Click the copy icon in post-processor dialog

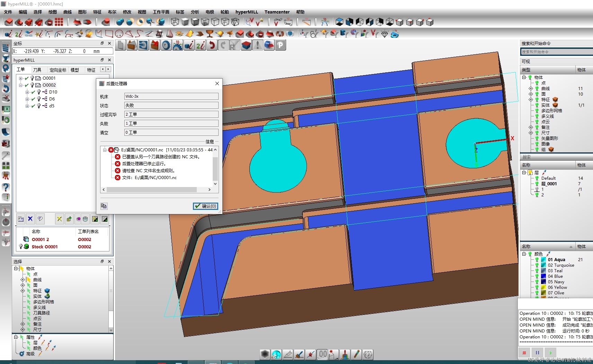[x=104, y=206]
